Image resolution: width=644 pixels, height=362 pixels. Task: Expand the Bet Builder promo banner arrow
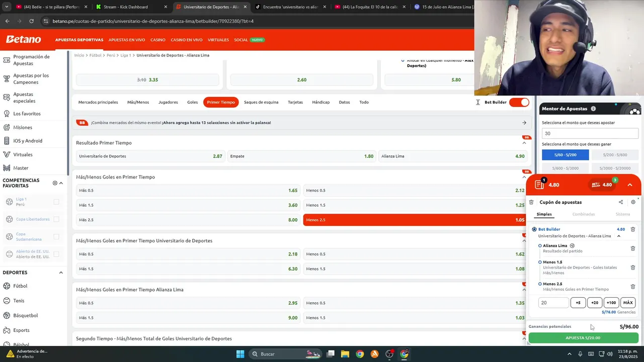[x=524, y=123]
